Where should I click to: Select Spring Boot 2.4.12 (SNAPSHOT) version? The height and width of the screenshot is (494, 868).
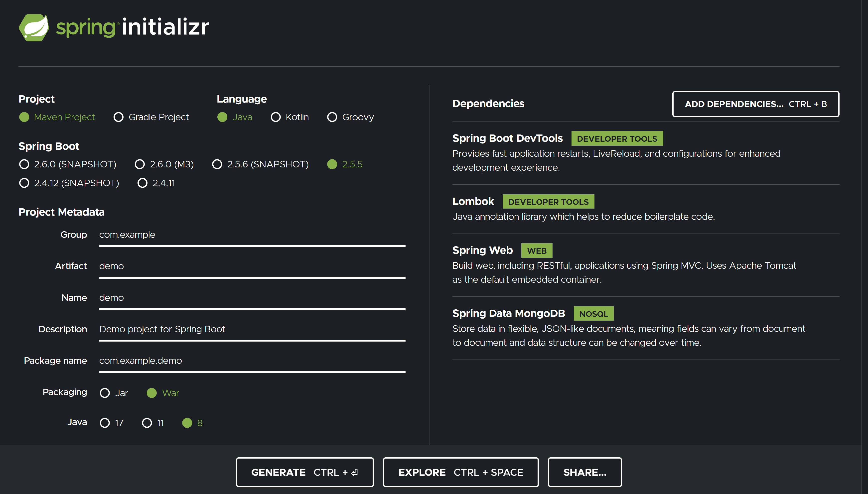[x=24, y=183]
